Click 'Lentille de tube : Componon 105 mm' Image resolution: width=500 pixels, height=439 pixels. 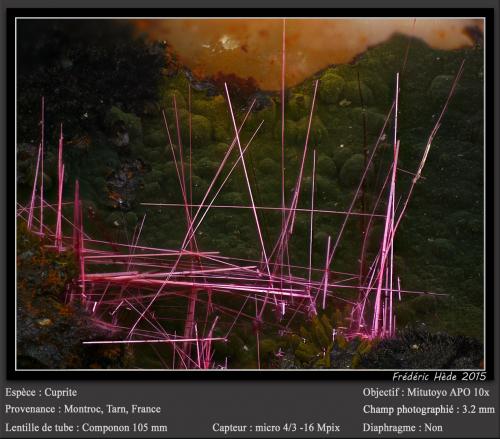[86, 428]
